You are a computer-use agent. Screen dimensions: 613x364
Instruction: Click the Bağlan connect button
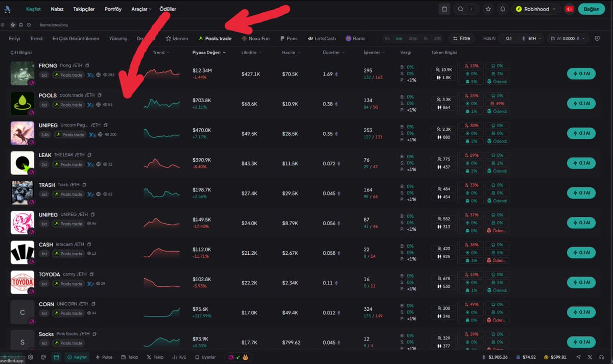point(591,9)
